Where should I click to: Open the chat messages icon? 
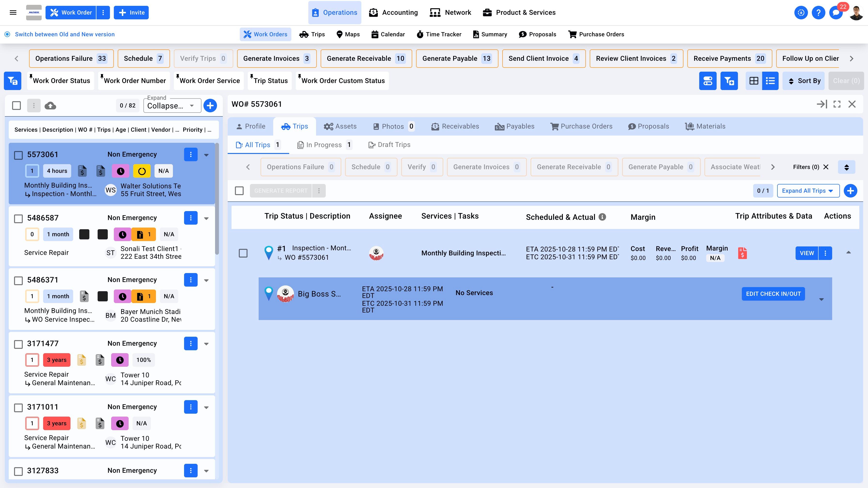[x=836, y=13]
